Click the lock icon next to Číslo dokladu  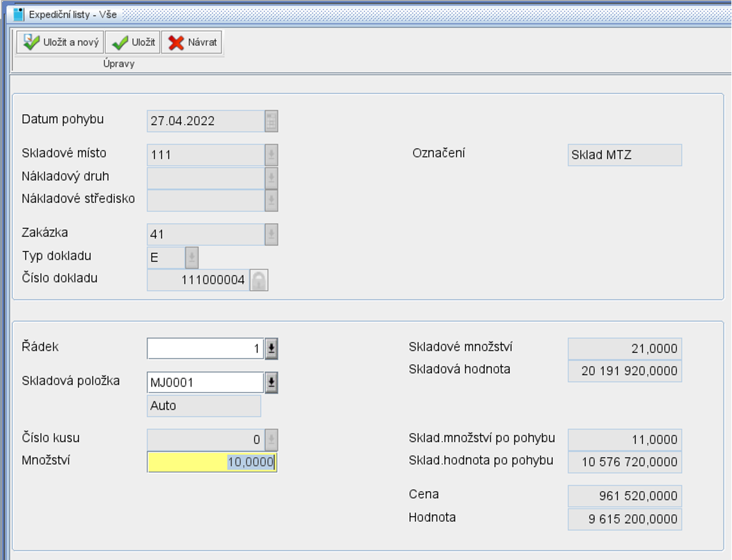tap(258, 280)
